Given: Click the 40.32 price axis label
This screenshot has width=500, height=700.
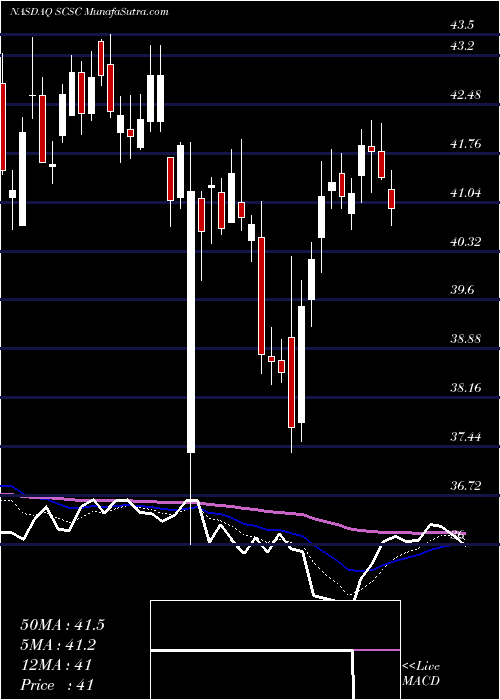Looking at the screenshot, I should (x=464, y=242).
